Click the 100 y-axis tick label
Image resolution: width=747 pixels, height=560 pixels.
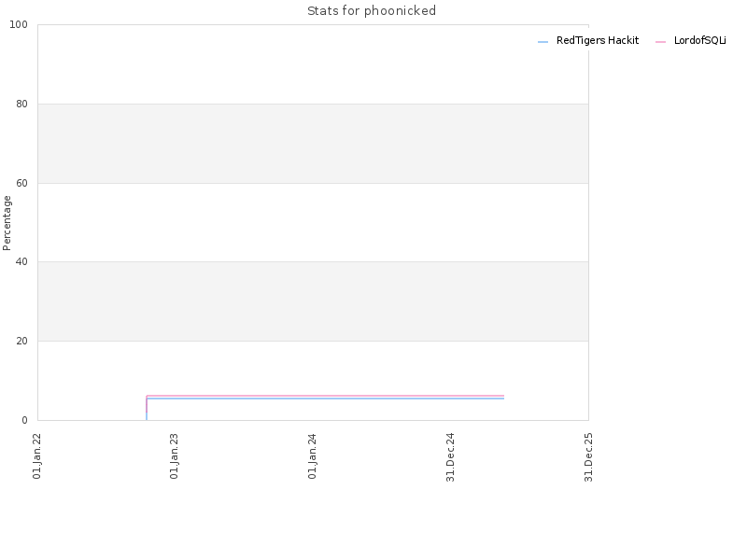click(x=19, y=25)
